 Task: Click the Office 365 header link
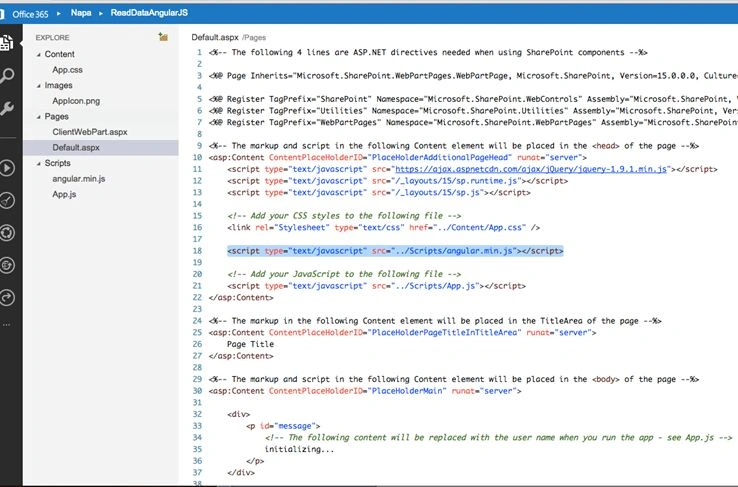coord(30,14)
